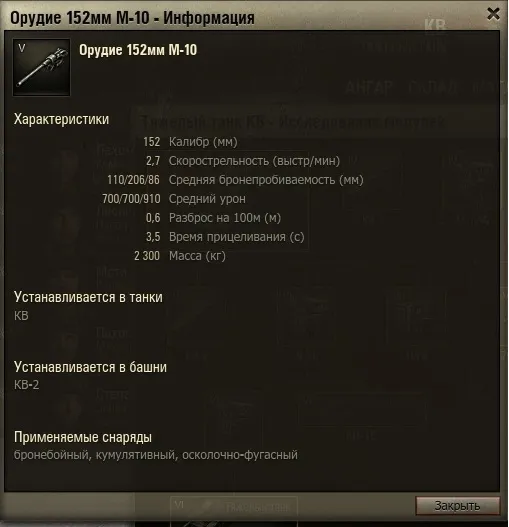Image resolution: width=509 pixels, height=527 pixels.
Task: Select the Масса (кг) stat row
Action: coord(180,256)
